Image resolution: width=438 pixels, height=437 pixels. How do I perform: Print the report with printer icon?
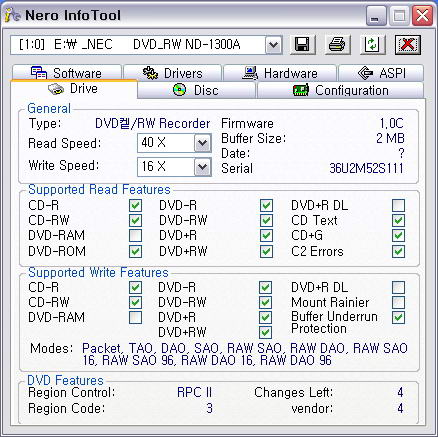click(x=337, y=44)
